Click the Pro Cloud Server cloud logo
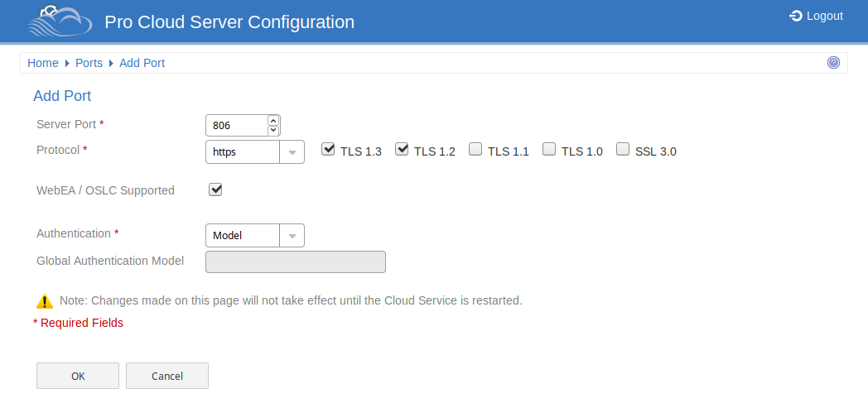868x408 pixels. click(60, 21)
